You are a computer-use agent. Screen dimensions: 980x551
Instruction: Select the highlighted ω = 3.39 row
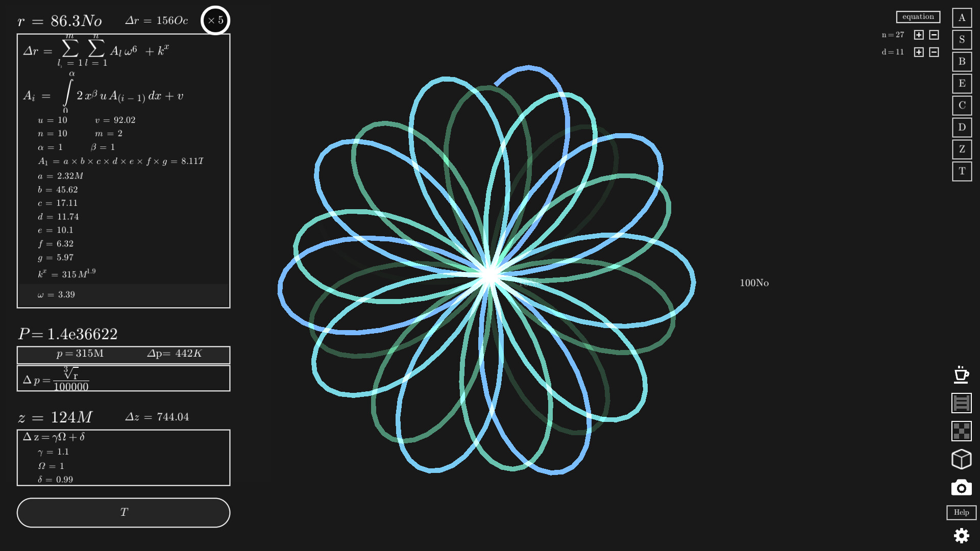click(x=122, y=294)
